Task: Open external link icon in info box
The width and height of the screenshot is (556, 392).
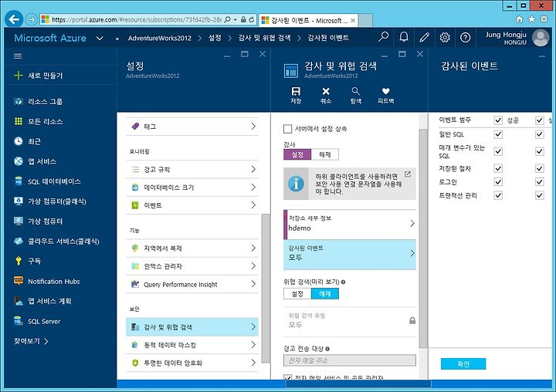Action: tap(408, 174)
